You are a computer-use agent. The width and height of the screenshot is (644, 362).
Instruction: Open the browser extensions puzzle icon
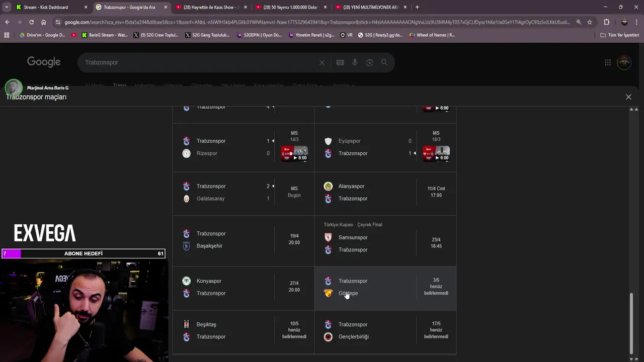point(606,22)
